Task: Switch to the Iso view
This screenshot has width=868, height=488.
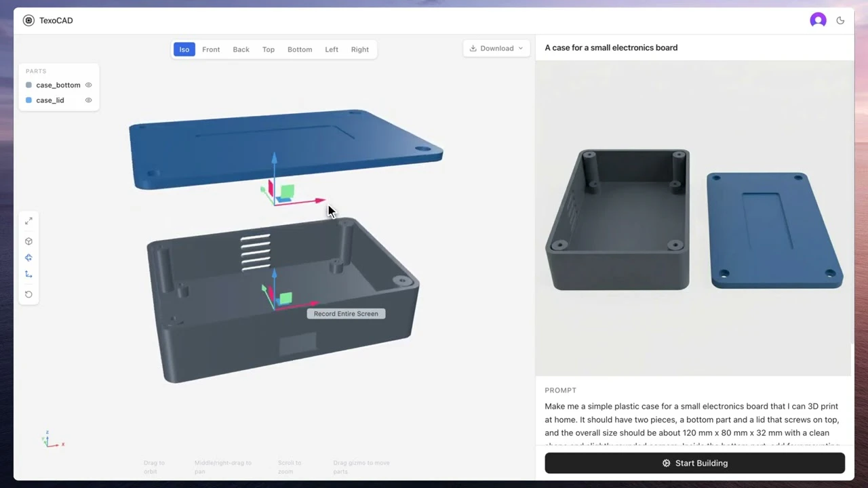Action: coord(184,49)
